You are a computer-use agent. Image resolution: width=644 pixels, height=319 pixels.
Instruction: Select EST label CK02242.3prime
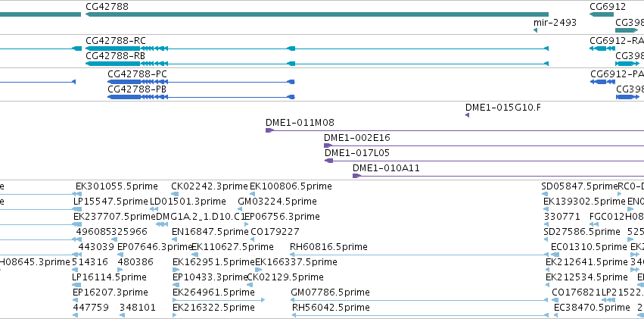tap(210, 186)
